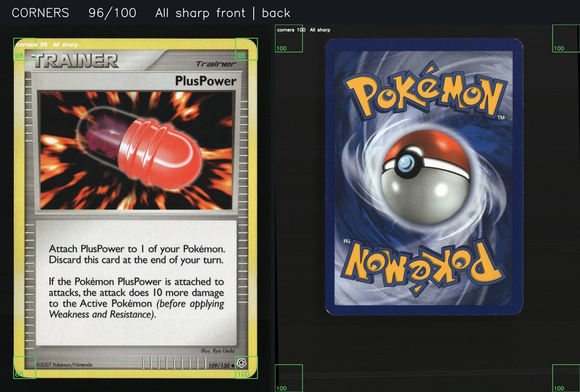This screenshot has height=392, width=580.
Task: Click the 'corners 100 All sharp' back label
Action: coord(304,30)
